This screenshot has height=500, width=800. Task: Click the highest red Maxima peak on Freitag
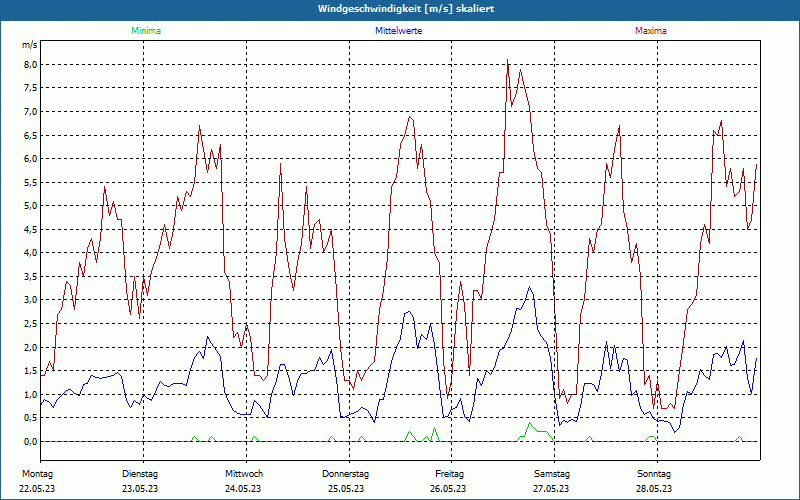coord(508,60)
